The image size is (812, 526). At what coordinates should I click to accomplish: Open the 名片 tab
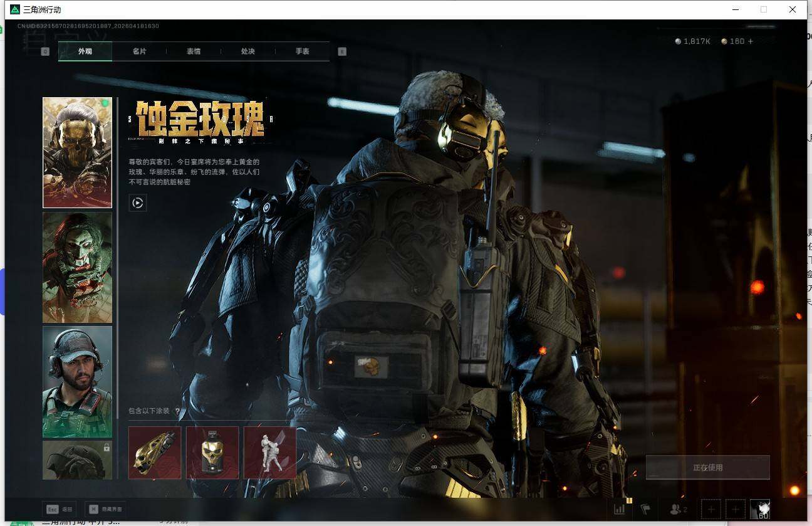(x=139, y=51)
